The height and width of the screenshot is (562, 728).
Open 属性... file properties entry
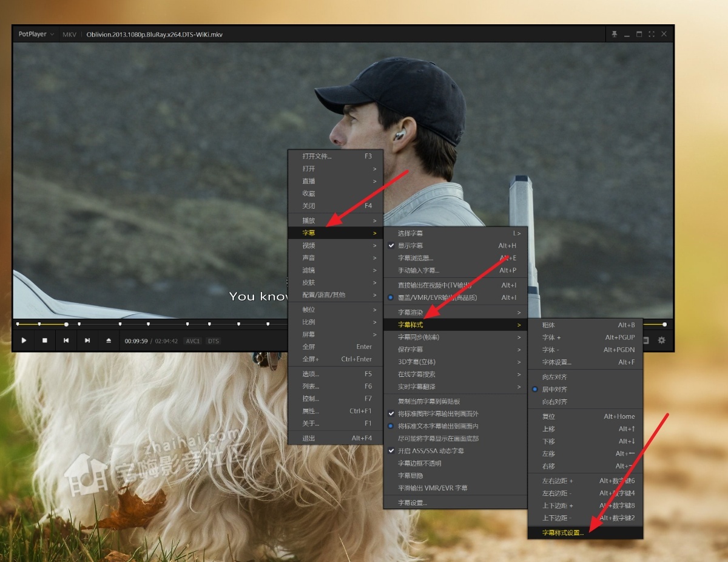(335, 411)
